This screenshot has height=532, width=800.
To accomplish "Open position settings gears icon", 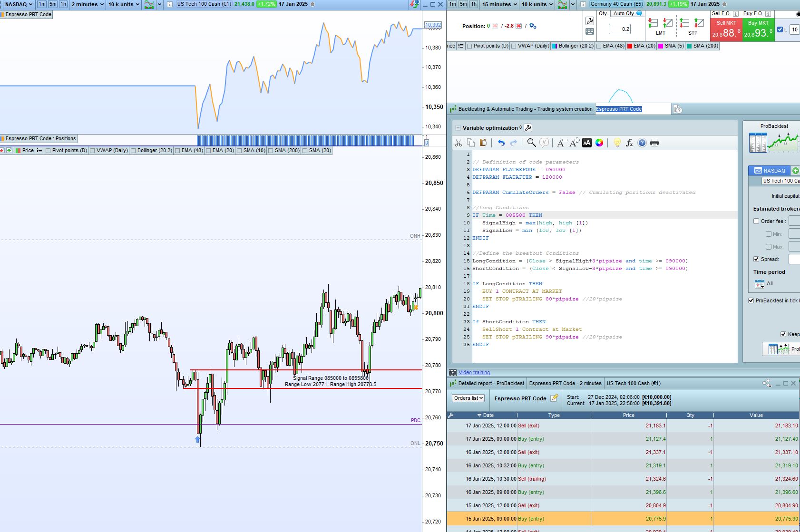I will [x=533, y=26].
